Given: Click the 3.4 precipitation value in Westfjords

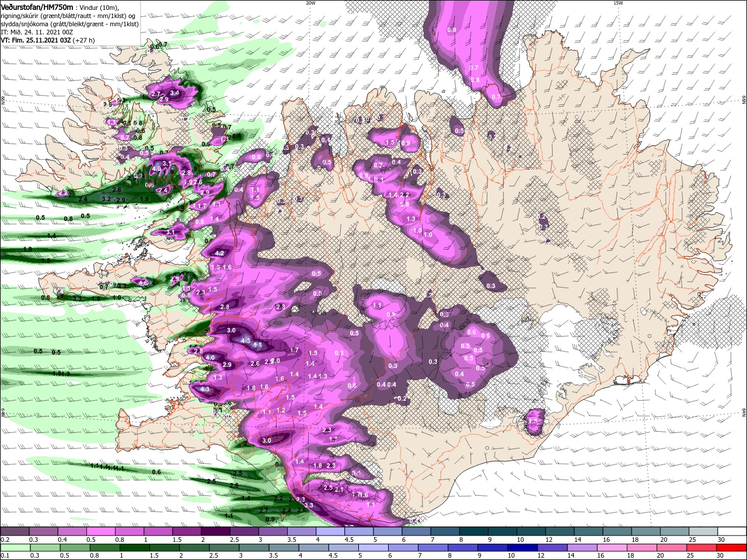Looking at the screenshot, I should coord(174,93).
